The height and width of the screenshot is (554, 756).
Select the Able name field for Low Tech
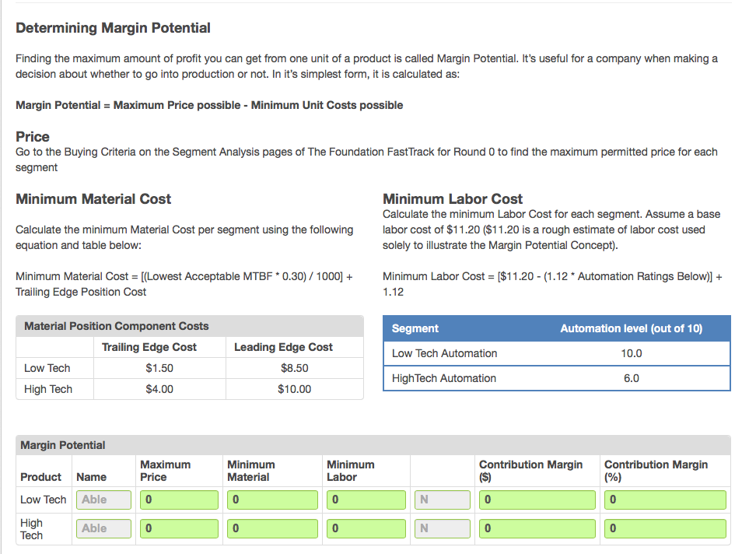tap(103, 499)
